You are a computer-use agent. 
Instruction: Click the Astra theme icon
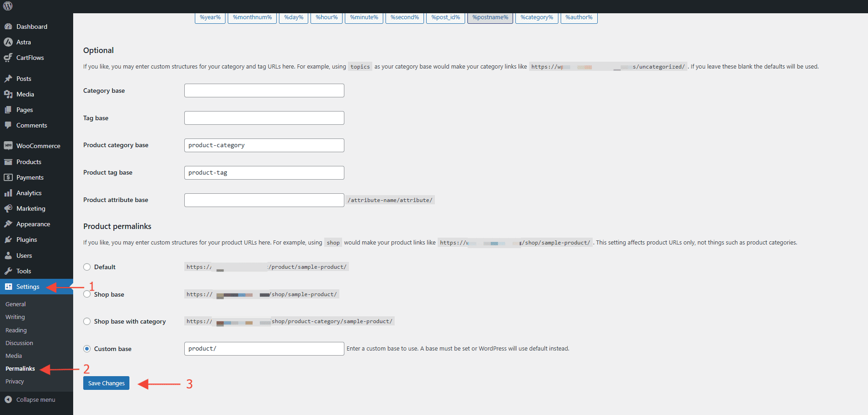(8, 42)
